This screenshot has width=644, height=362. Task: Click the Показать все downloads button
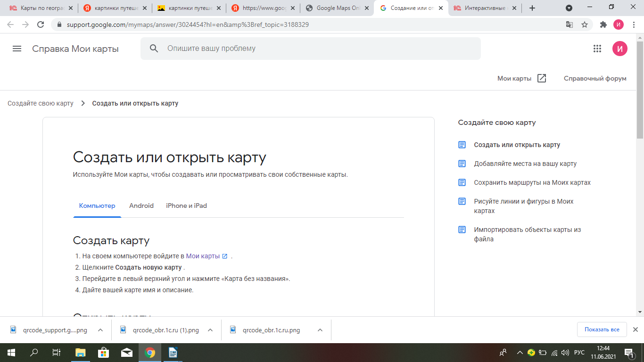click(x=602, y=329)
